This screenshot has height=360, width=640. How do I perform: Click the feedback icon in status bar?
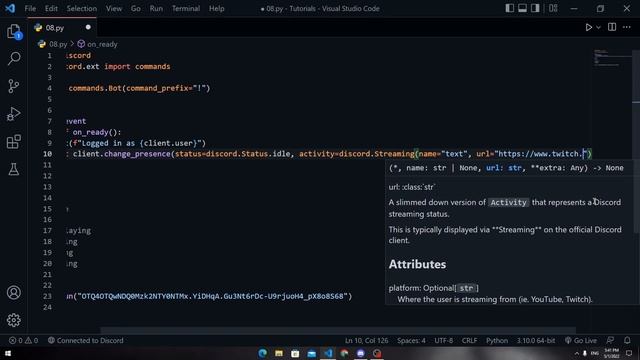[x=610, y=340]
